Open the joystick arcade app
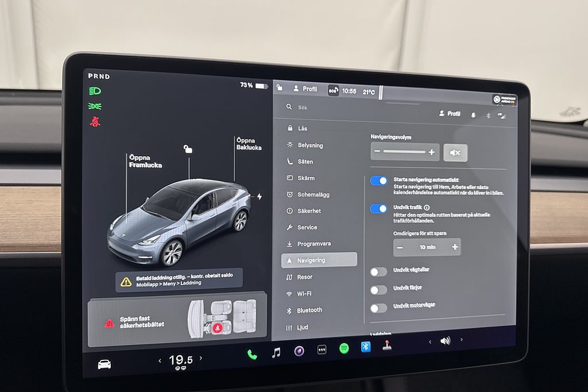Viewport: 588px width, 392px height. (x=388, y=346)
